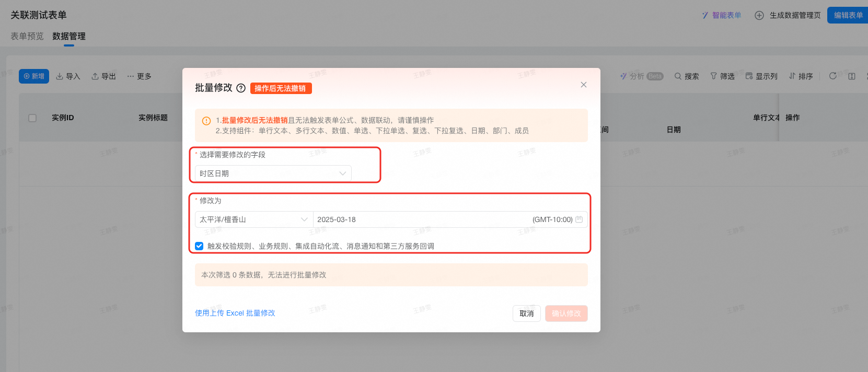Click the refresh icon in the toolbar

pos(833,76)
